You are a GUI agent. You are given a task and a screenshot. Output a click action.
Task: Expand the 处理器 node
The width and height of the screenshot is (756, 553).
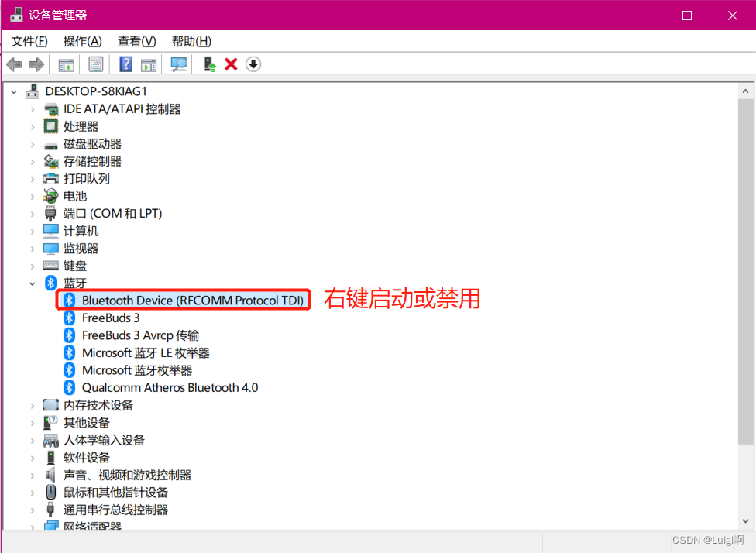(x=33, y=127)
